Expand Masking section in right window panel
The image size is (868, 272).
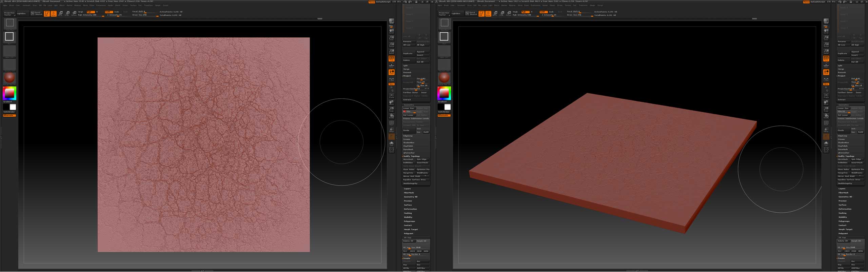(x=842, y=213)
